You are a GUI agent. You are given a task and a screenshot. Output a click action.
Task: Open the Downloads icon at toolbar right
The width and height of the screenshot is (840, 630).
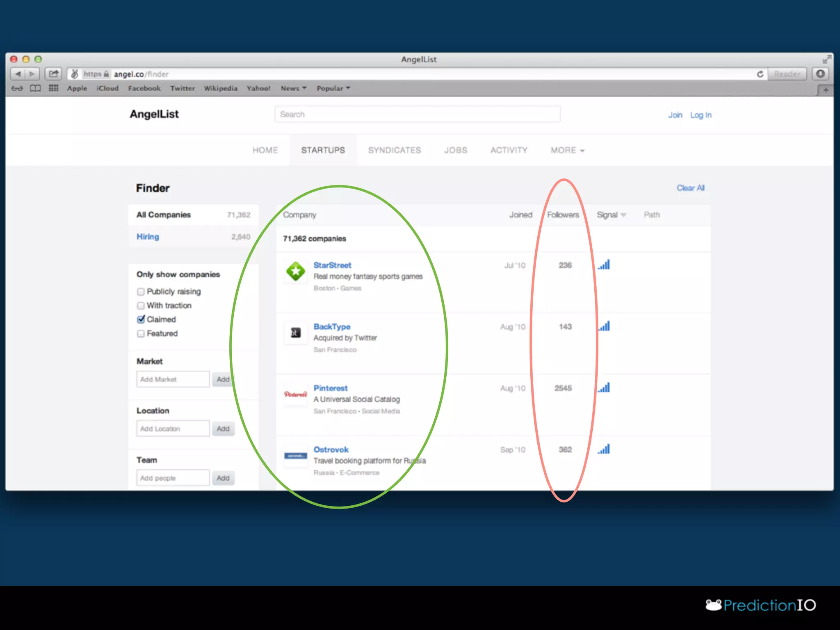(x=820, y=74)
